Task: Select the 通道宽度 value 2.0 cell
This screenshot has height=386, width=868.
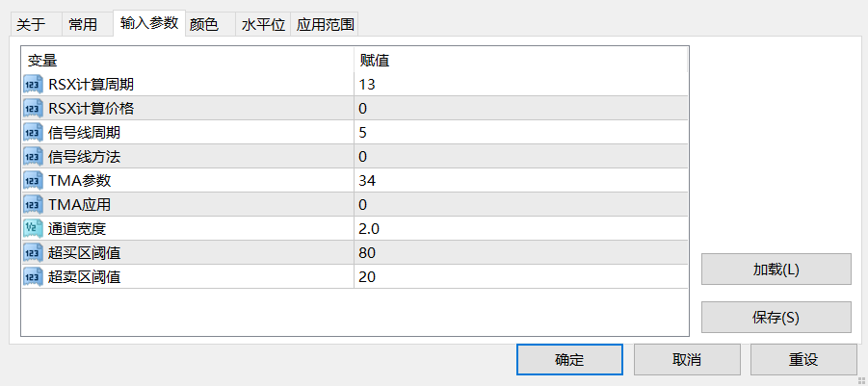Action: pos(521,229)
